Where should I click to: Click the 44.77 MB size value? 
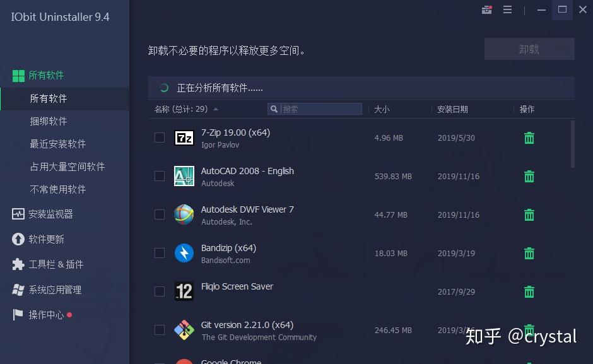(x=390, y=215)
